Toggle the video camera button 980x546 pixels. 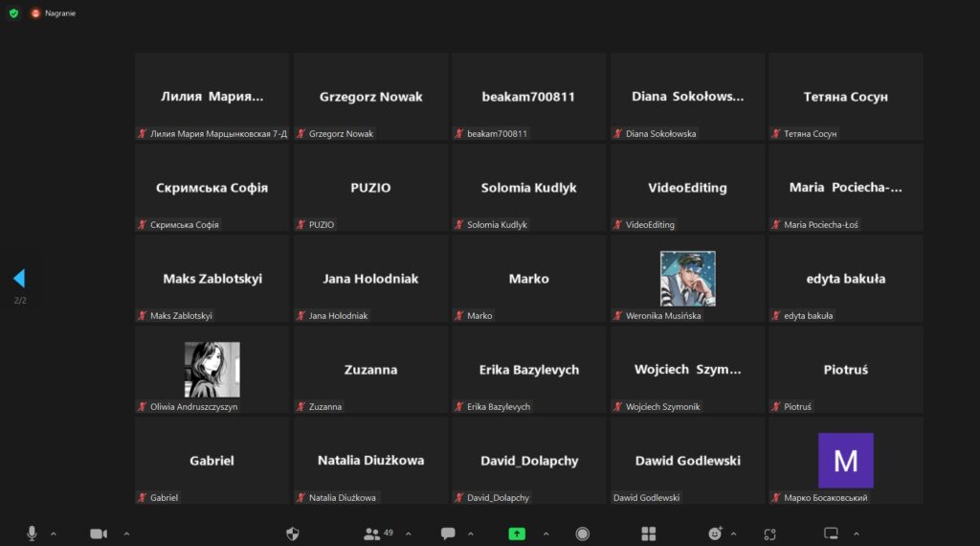(99, 534)
